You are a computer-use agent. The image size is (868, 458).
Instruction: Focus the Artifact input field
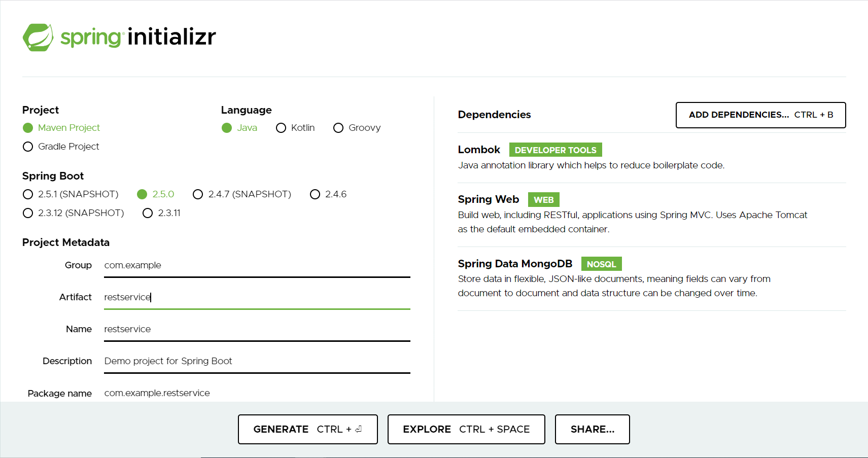pos(257,298)
